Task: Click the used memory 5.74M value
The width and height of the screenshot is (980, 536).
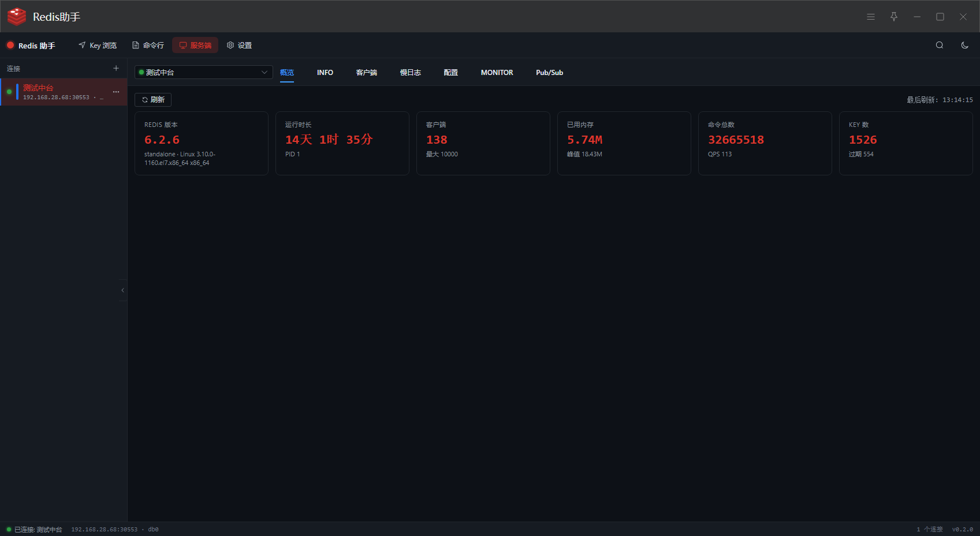Action: point(584,140)
